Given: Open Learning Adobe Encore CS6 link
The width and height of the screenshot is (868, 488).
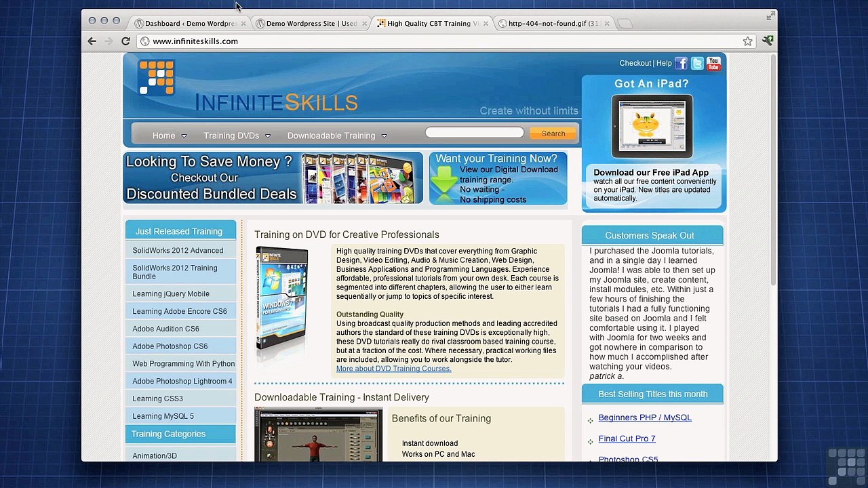Looking at the screenshot, I should pos(180,312).
